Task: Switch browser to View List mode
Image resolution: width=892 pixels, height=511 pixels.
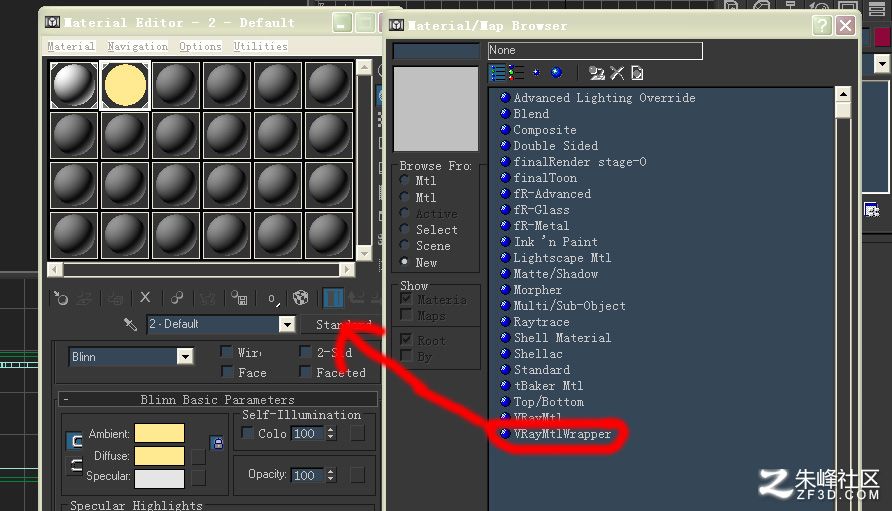Action: click(x=498, y=73)
